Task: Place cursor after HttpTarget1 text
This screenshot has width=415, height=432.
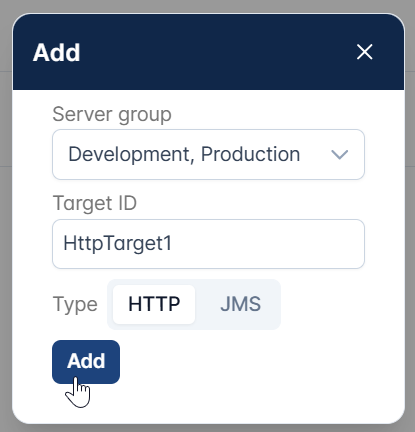Action: (172, 243)
